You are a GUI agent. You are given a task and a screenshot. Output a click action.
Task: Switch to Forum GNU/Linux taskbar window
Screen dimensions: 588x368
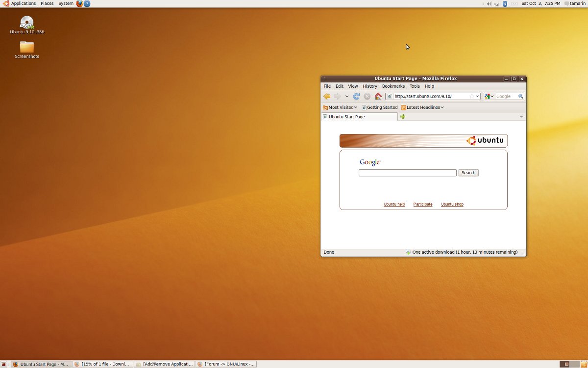(x=226, y=364)
